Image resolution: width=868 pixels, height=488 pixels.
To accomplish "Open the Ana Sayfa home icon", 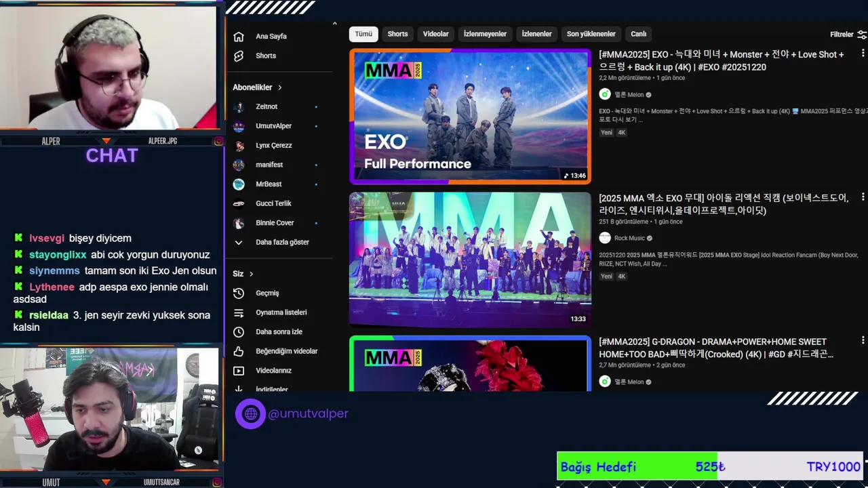I will click(x=239, y=37).
